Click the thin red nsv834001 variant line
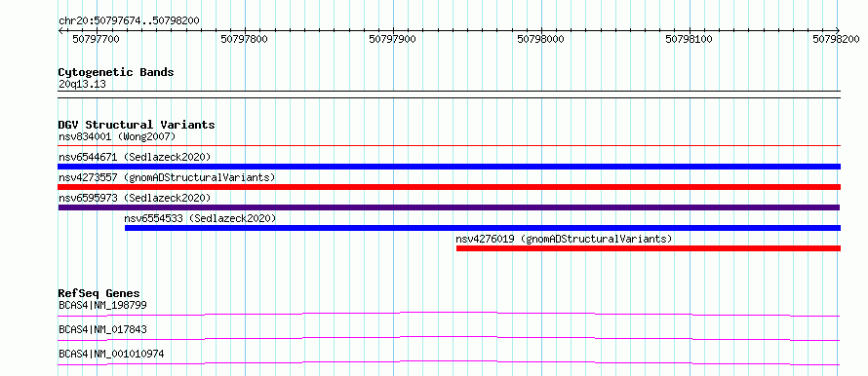Image resolution: width=868 pixels, height=376 pixels. pos(449,145)
